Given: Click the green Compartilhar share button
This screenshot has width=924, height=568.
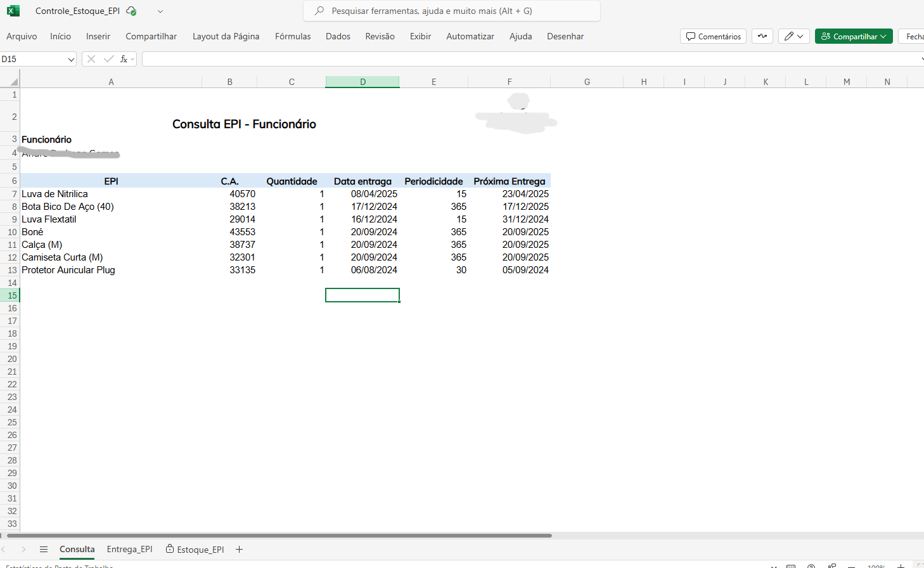Looking at the screenshot, I should click(x=854, y=36).
